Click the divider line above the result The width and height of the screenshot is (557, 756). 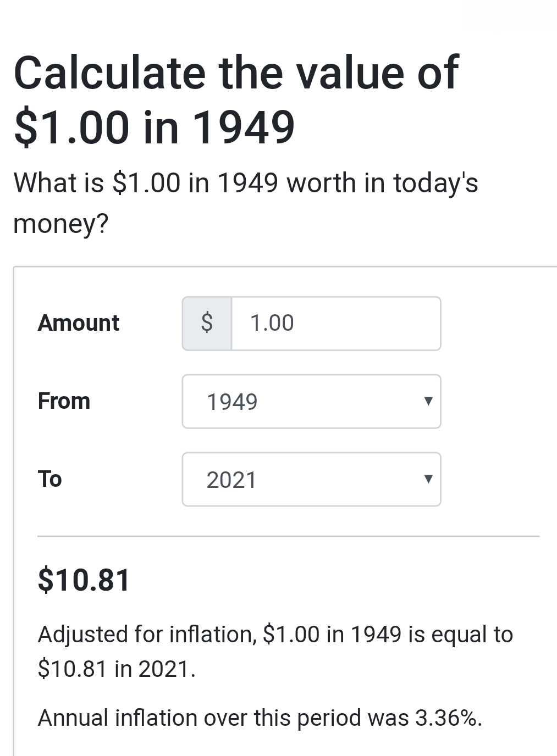tap(288, 536)
